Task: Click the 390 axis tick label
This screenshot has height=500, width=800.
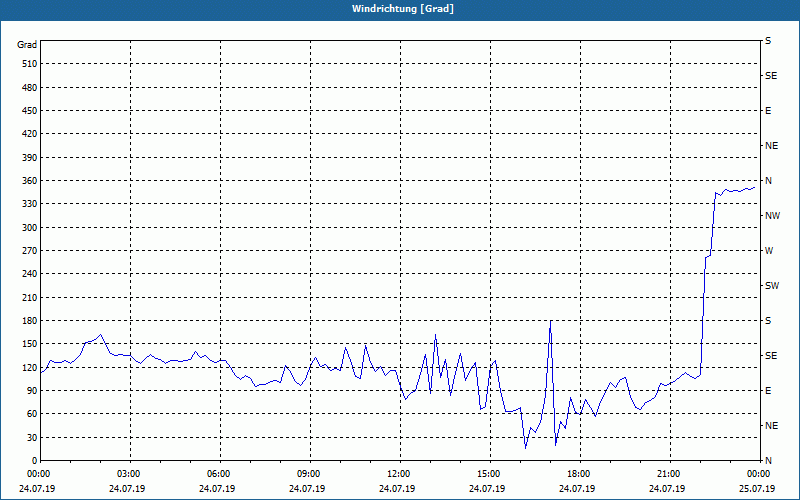Action: coord(30,158)
